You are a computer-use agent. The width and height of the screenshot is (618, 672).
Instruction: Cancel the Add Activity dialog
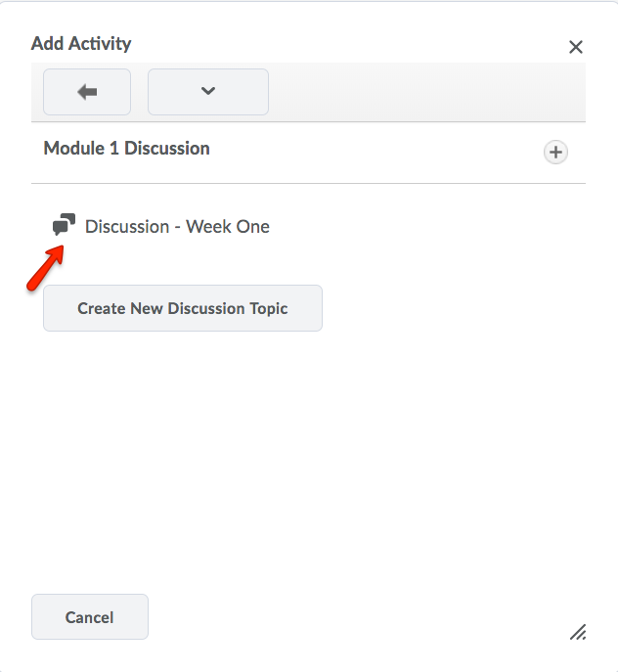[x=90, y=617]
